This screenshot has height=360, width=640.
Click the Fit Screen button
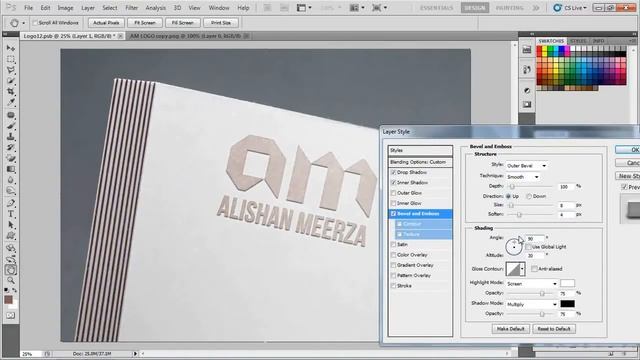pyautogui.click(x=145, y=23)
